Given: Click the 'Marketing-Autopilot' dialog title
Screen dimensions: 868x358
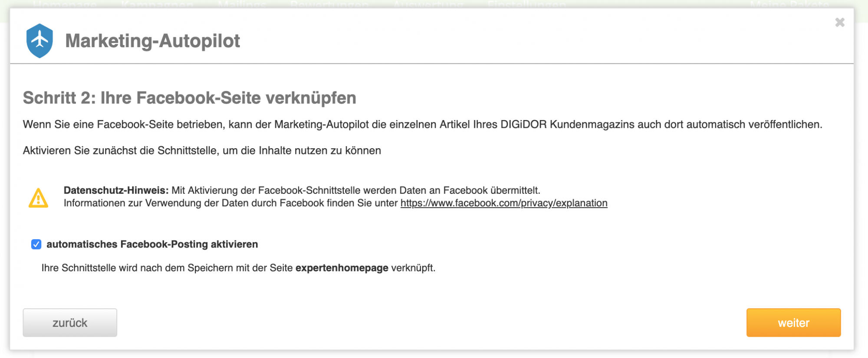Looking at the screenshot, I should pos(152,41).
